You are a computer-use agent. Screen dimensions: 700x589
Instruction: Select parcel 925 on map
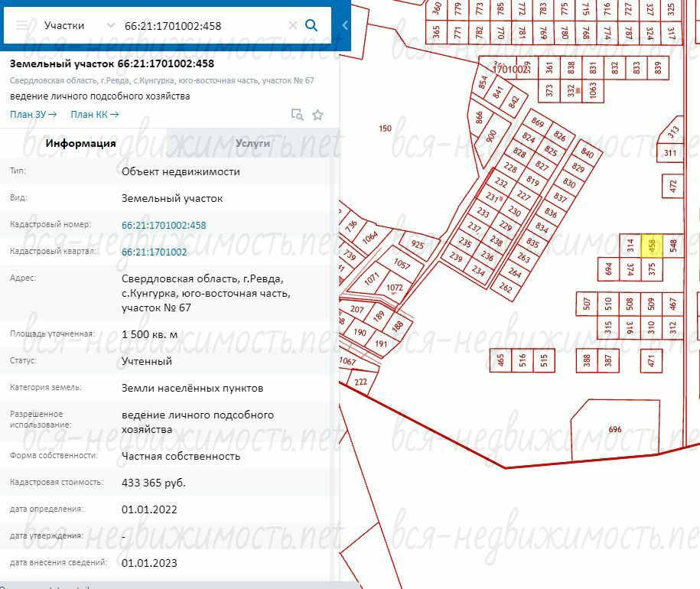pyautogui.click(x=418, y=245)
